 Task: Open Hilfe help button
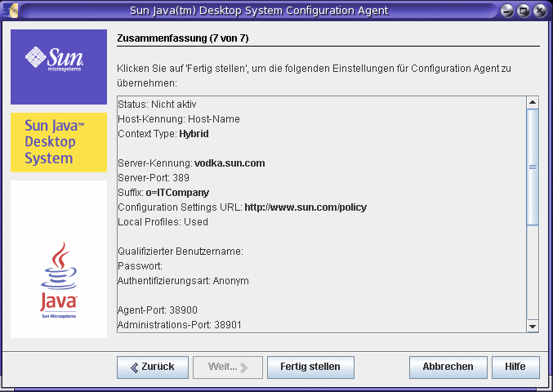coord(515,367)
